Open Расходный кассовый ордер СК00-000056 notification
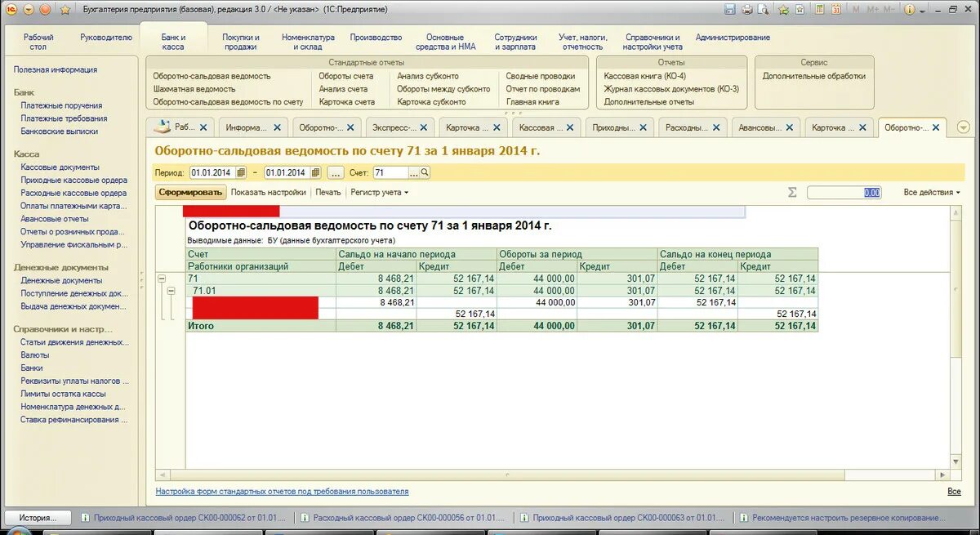 click(x=403, y=518)
